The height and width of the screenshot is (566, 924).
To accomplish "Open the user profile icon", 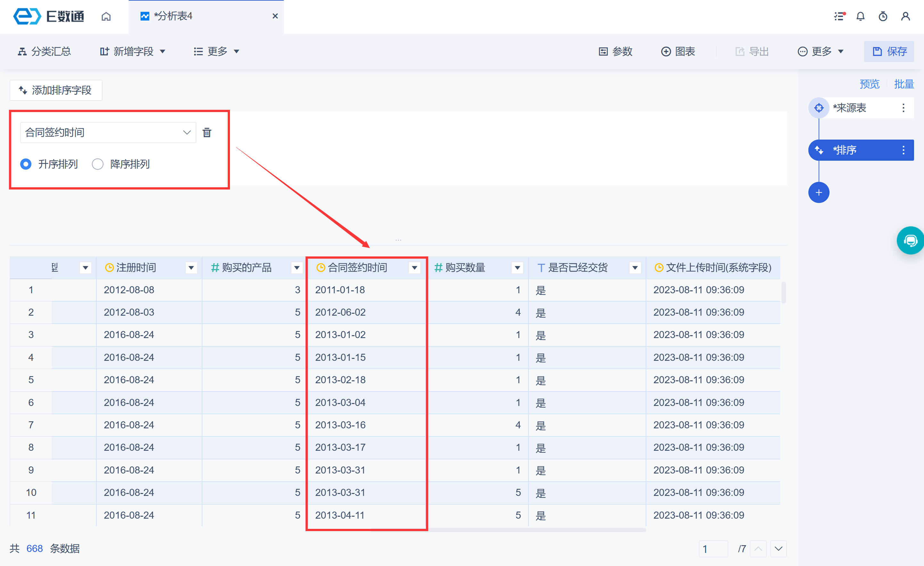I will tap(905, 17).
